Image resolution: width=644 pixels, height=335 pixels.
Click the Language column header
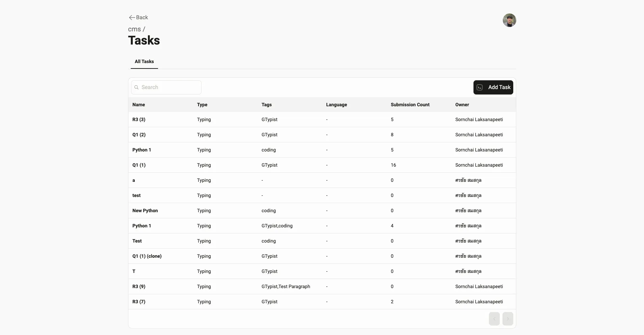click(x=336, y=105)
